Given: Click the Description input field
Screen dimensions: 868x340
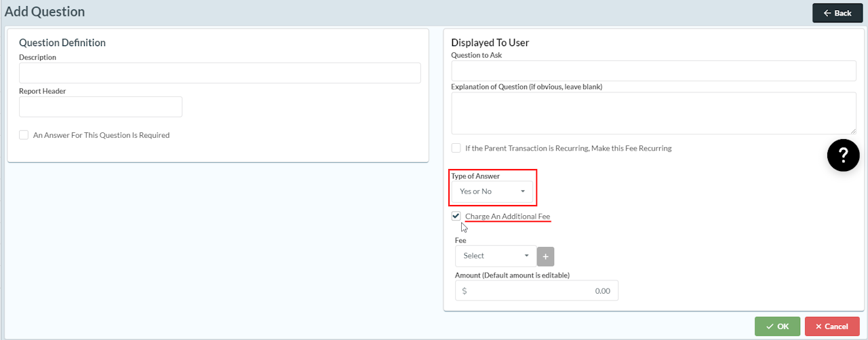Looking at the screenshot, I should [x=220, y=73].
